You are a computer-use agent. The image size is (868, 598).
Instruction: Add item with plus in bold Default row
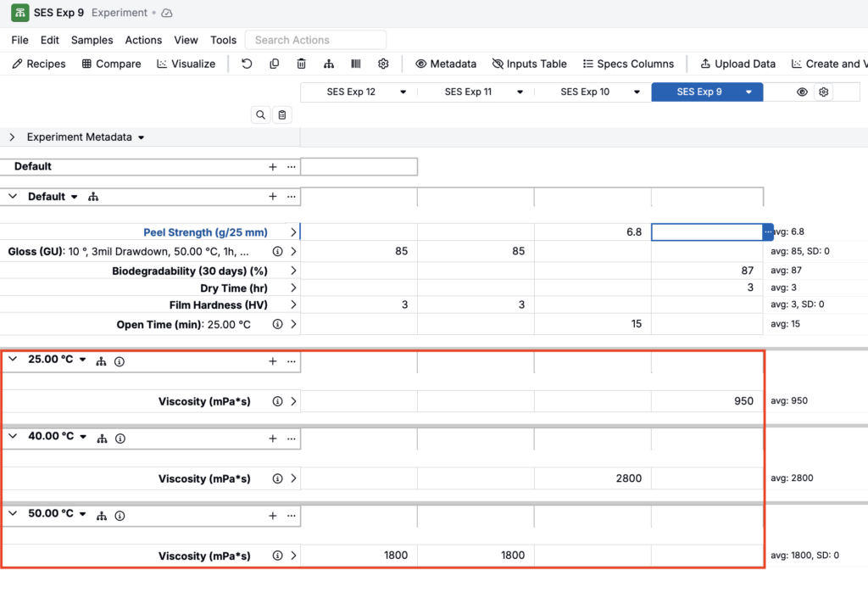pos(272,166)
